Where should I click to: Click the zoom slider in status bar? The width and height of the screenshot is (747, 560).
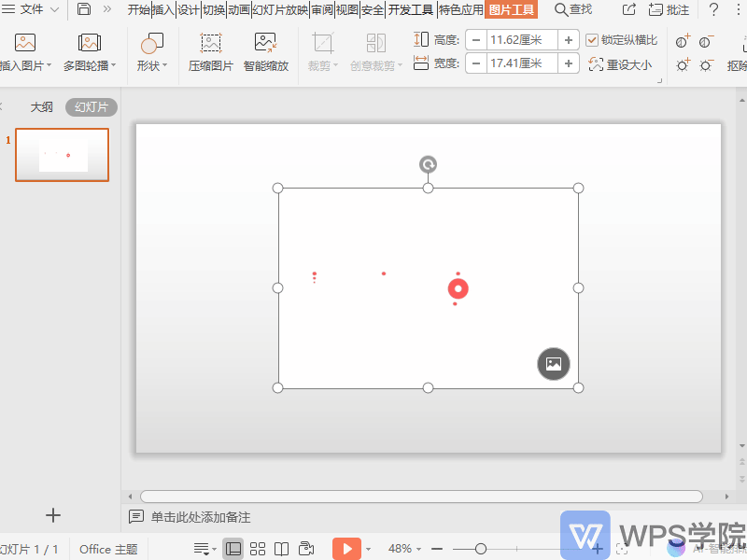[481, 549]
